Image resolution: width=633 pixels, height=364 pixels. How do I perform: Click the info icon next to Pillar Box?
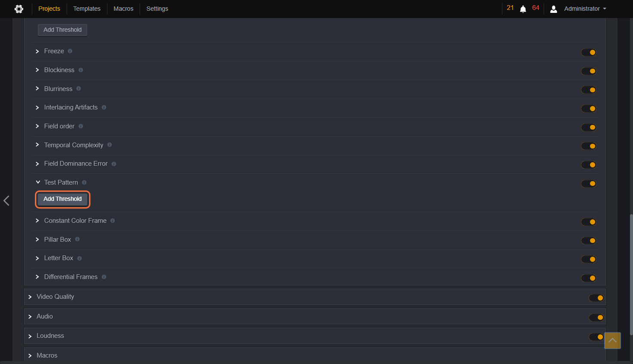tap(77, 239)
